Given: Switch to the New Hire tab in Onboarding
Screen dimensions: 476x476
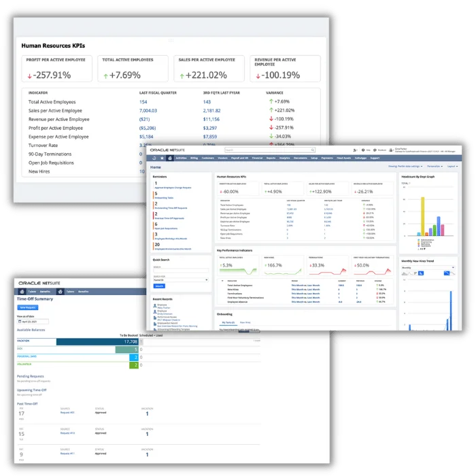Looking at the screenshot, I should (244, 322).
